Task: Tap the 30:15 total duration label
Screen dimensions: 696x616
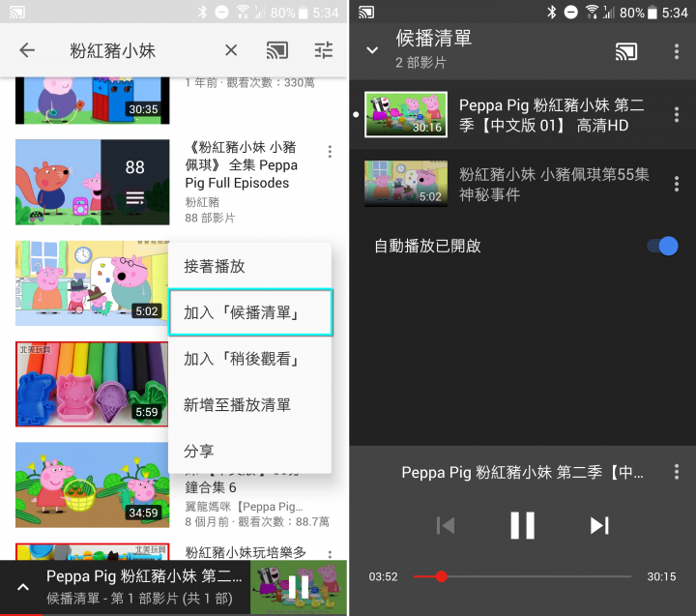Action: point(661,576)
